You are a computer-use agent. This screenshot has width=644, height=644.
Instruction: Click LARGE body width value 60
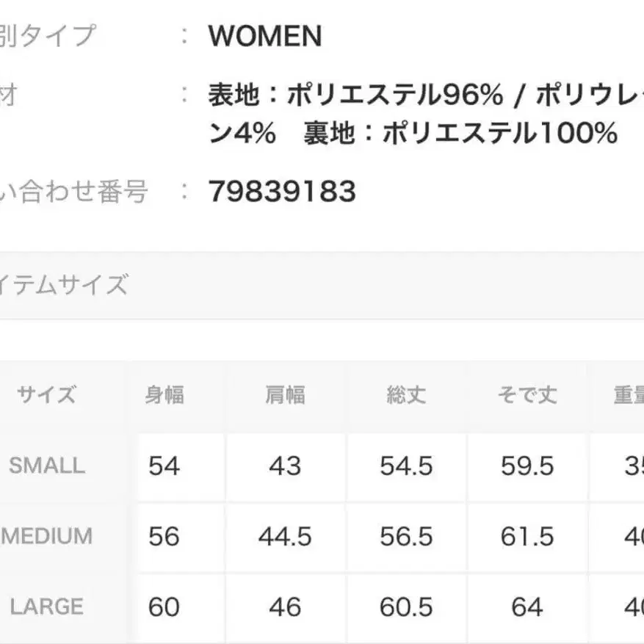tap(164, 607)
